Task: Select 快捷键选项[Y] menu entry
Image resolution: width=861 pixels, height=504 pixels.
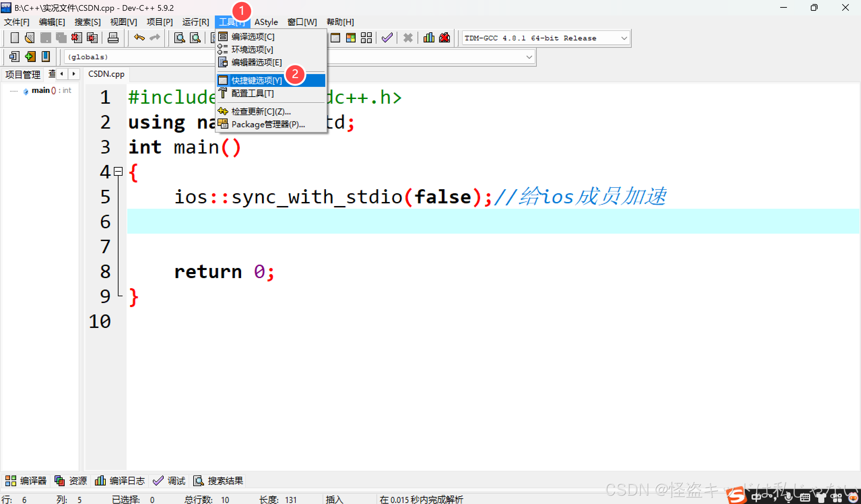Action: tap(271, 80)
